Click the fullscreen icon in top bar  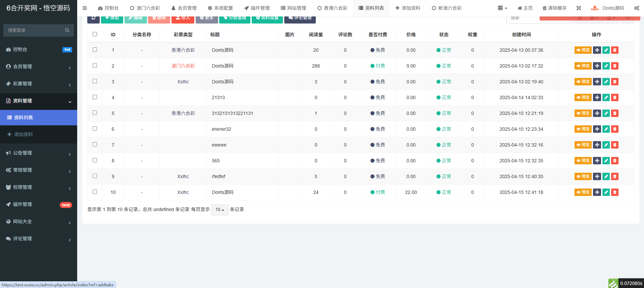[x=579, y=8]
